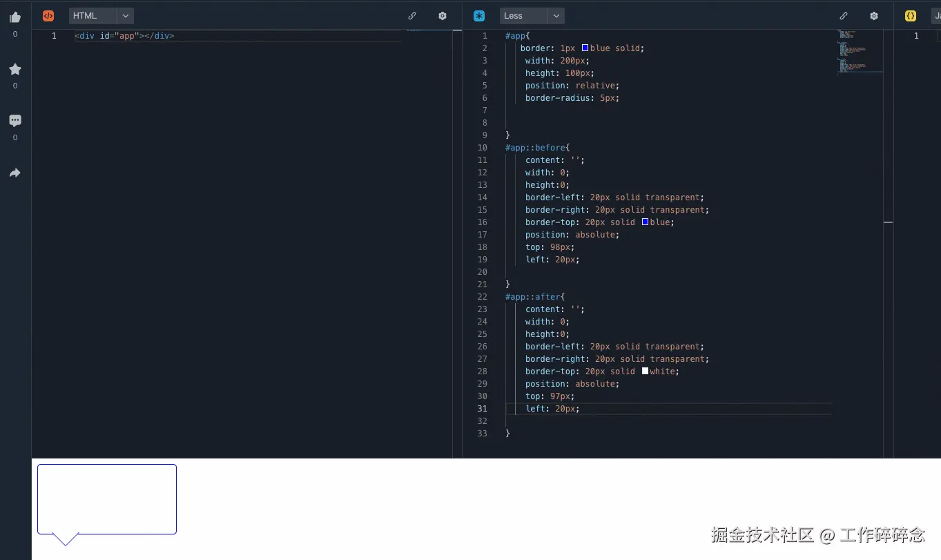The height and width of the screenshot is (560, 941).
Task: Click the Less editor scrollbar marker
Action: pyautogui.click(x=888, y=222)
